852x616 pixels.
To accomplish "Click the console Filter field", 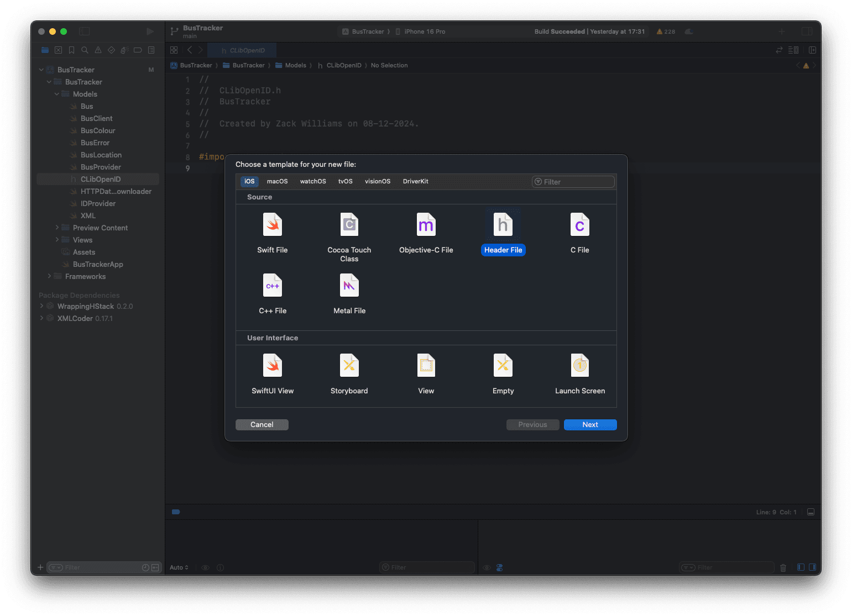I will pos(727,567).
